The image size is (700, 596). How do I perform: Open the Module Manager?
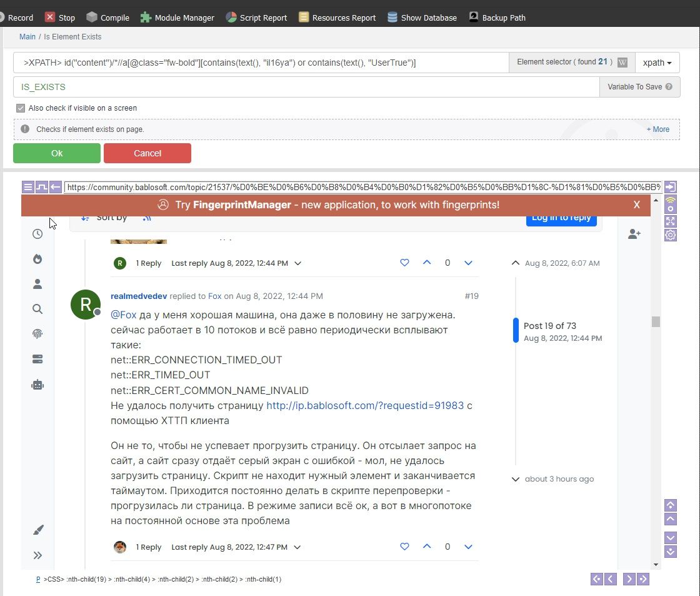coord(177,18)
